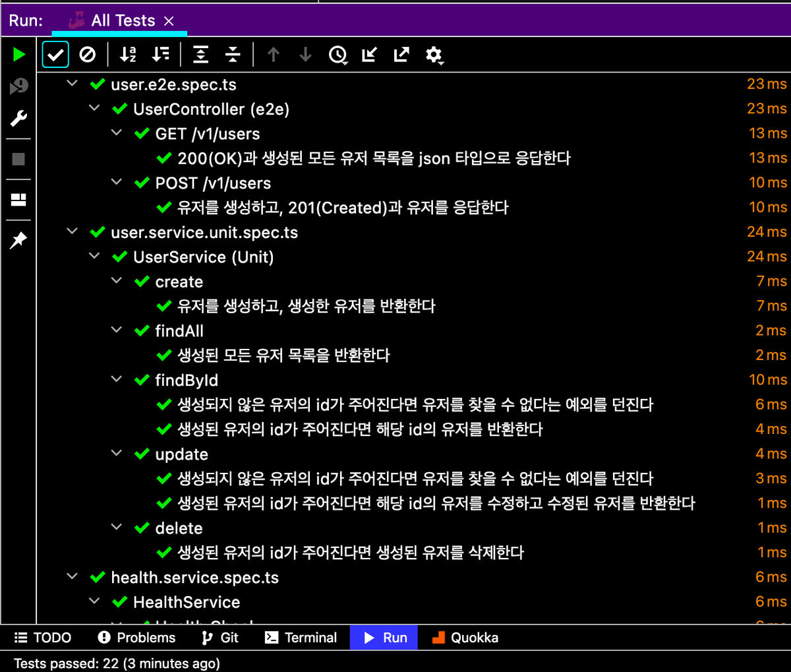The height and width of the screenshot is (672, 791).
Task: Click the sort by duration icon
Action: [x=160, y=54]
